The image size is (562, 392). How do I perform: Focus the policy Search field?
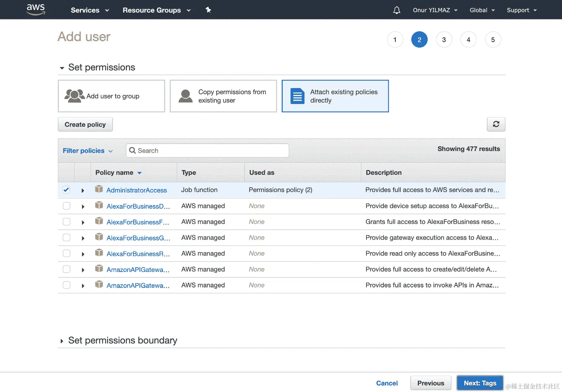208,150
